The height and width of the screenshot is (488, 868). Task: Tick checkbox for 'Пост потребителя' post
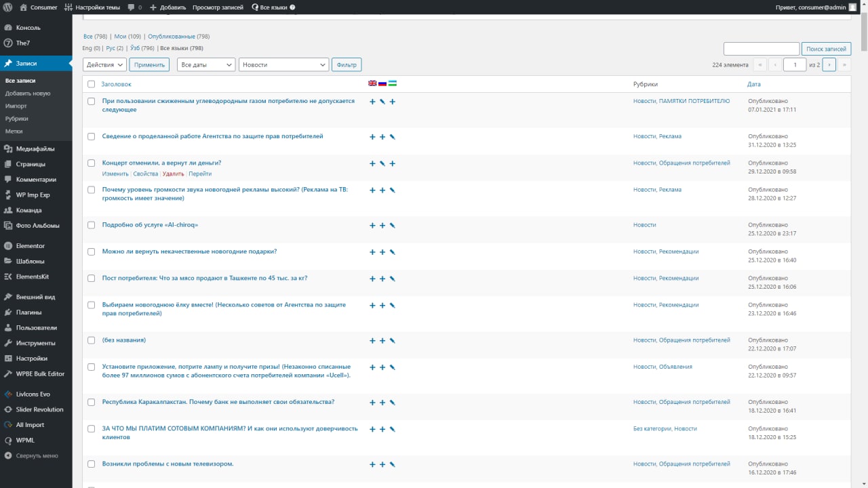92,278
